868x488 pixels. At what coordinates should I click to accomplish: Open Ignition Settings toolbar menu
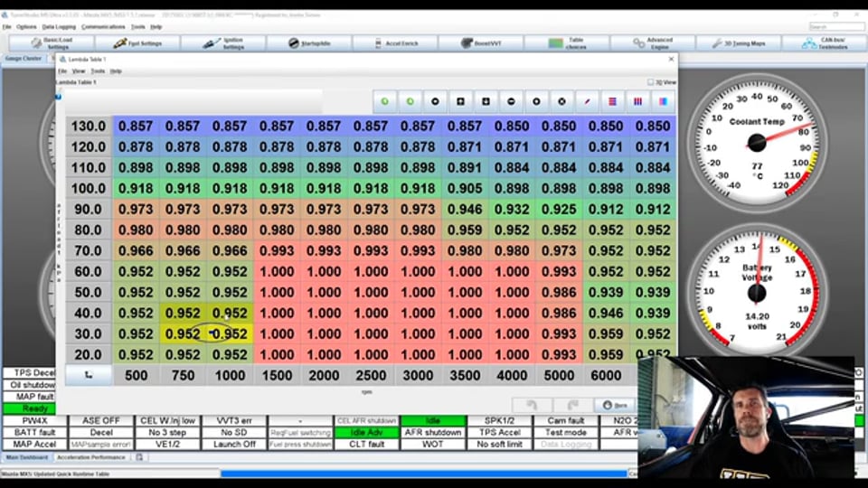pyautogui.click(x=223, y=43)
